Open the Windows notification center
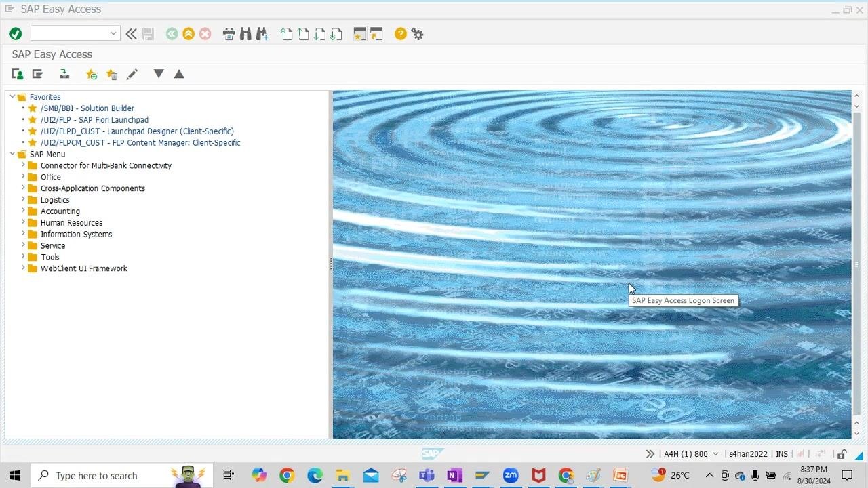Screen dimensions: 868x488 pyautogui.click(x=847, y=475)
